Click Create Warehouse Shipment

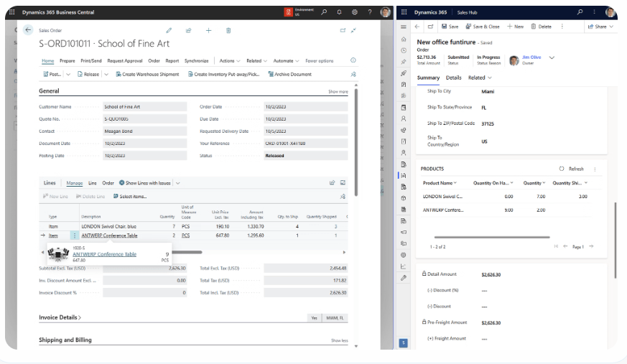tap(147, 75)
